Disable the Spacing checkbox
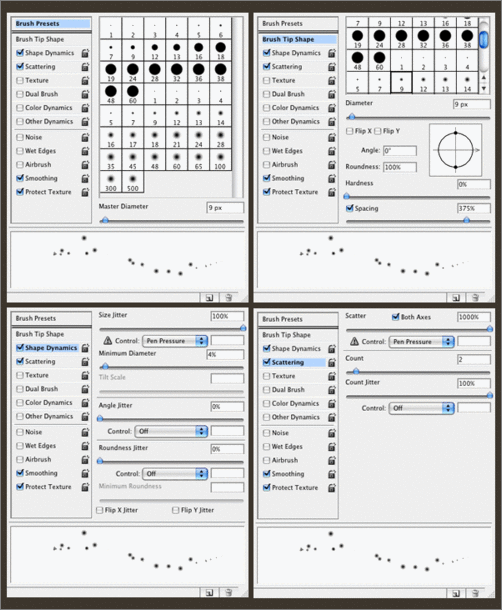 click(x=349, y=208)
